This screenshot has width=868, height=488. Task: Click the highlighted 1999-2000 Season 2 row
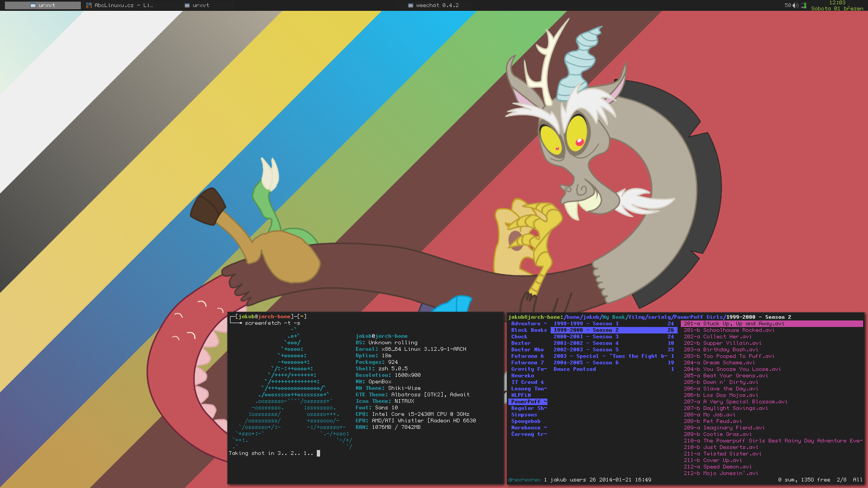pyautogui.click(x=614, y=330)
